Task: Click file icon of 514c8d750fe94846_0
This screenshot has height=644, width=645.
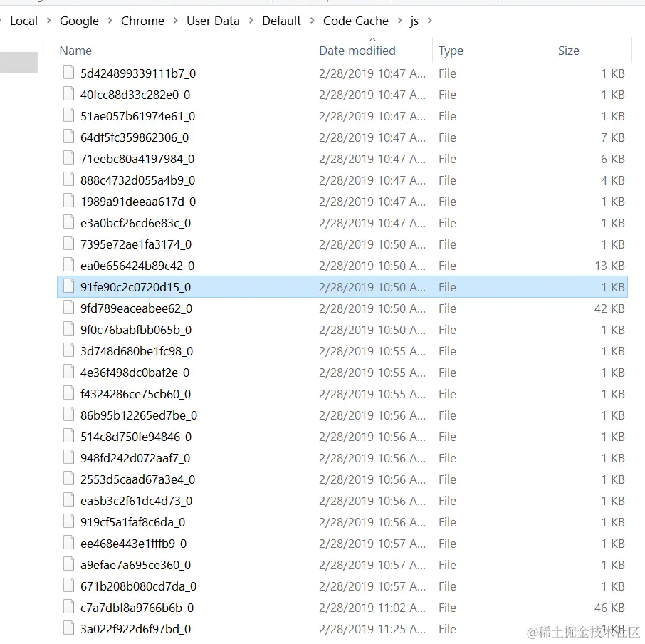Action: pyautogui.click(x=68, y=436)
